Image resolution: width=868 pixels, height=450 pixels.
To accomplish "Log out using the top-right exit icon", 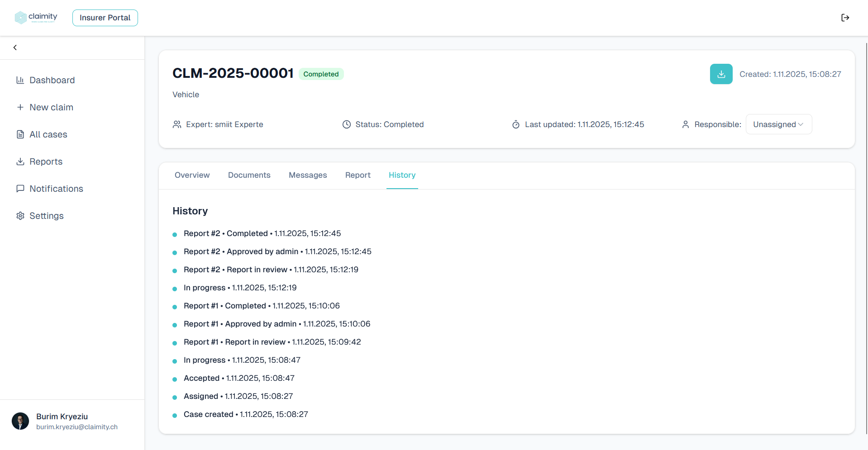I will click(x=845, y=18).
